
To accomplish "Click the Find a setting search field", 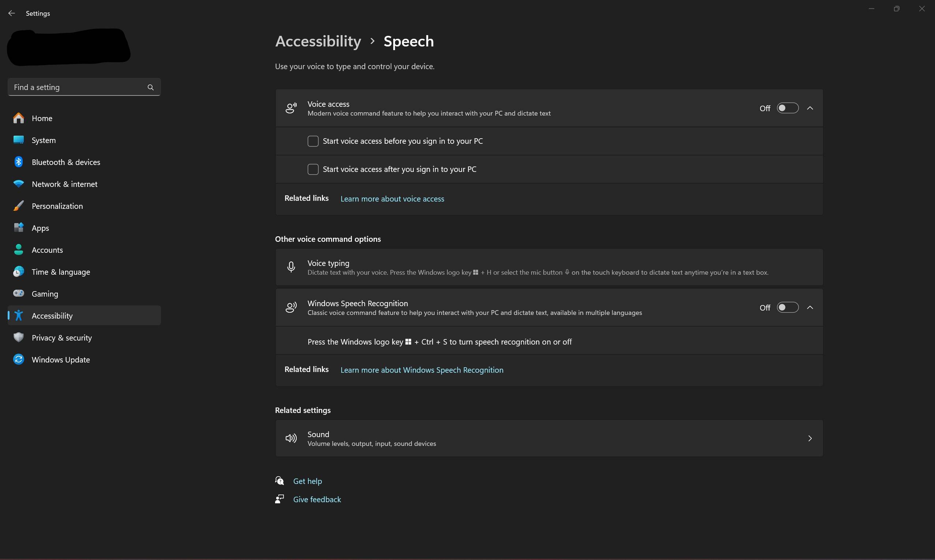I will coord(83,87).
